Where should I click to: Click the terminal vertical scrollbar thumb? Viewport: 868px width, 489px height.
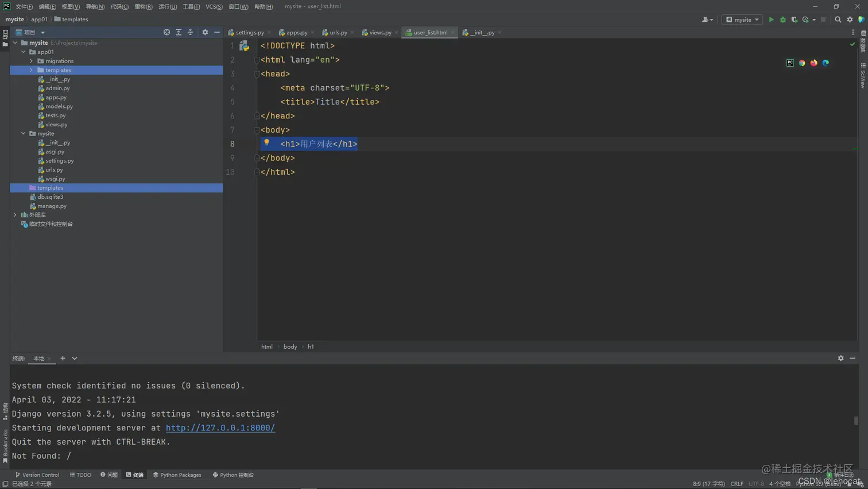pyautogui.click(x=856, y=421)
